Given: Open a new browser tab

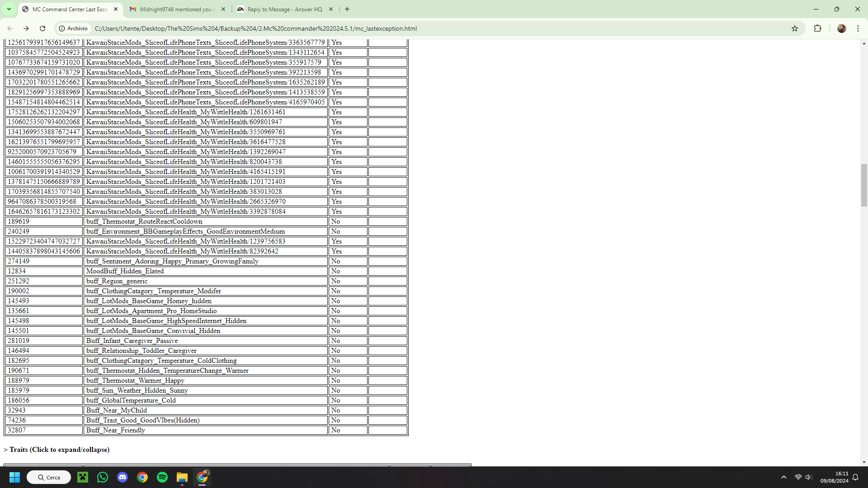Looking at the screenshot, I should [x=347, y=9].
